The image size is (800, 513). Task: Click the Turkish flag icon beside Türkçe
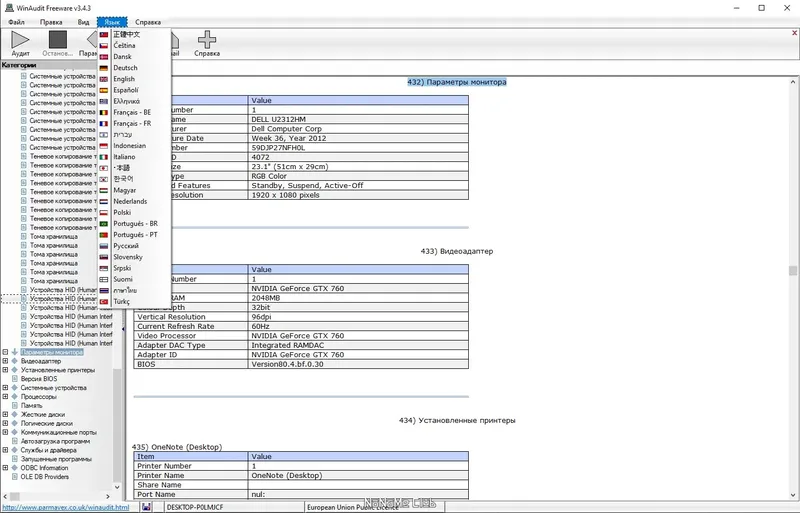coord(104,302)
